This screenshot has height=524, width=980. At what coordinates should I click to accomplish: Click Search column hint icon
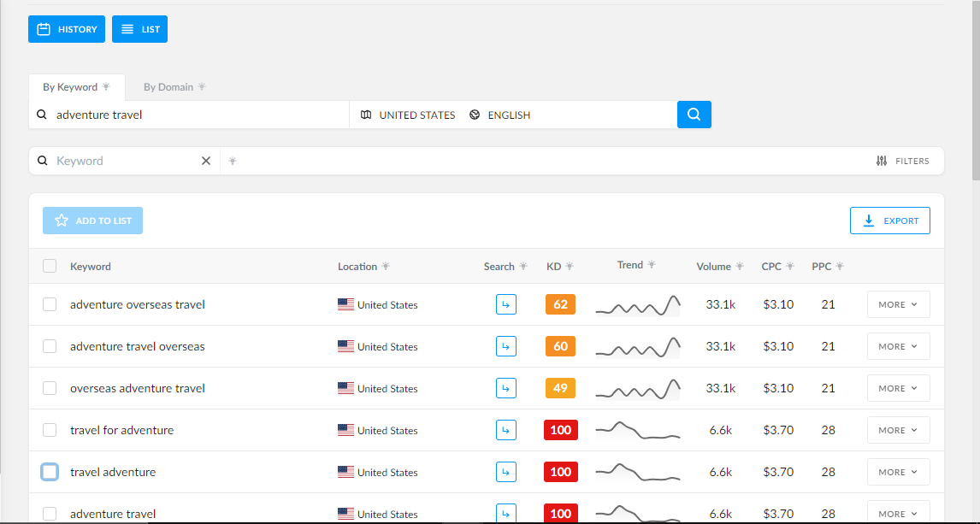(x=523, y=266)
